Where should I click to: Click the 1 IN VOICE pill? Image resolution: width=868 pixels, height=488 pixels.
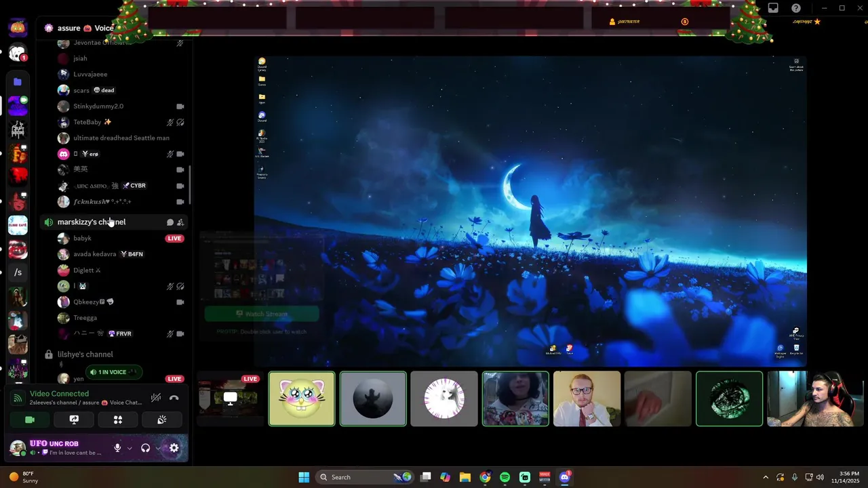click(113, 372)
